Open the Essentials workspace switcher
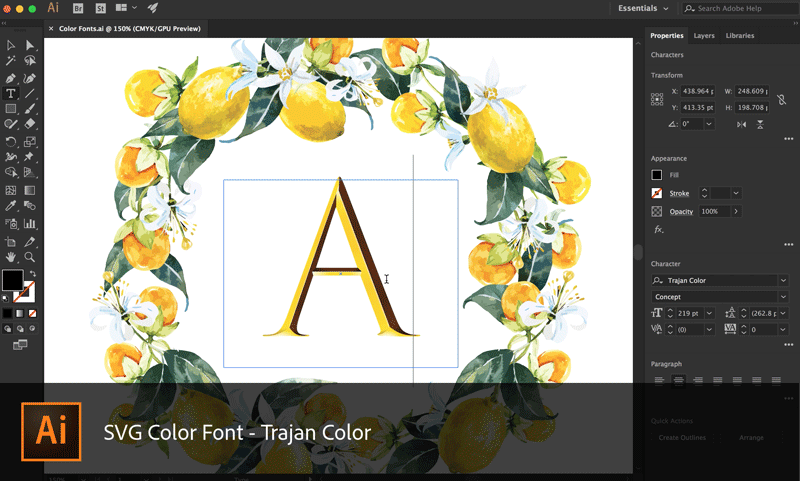 click(x=643, y=8)
